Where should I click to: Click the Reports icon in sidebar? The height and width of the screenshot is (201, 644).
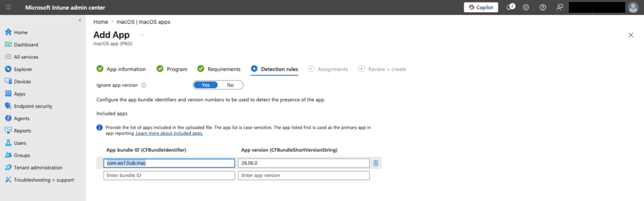click(x=8, y=131)
